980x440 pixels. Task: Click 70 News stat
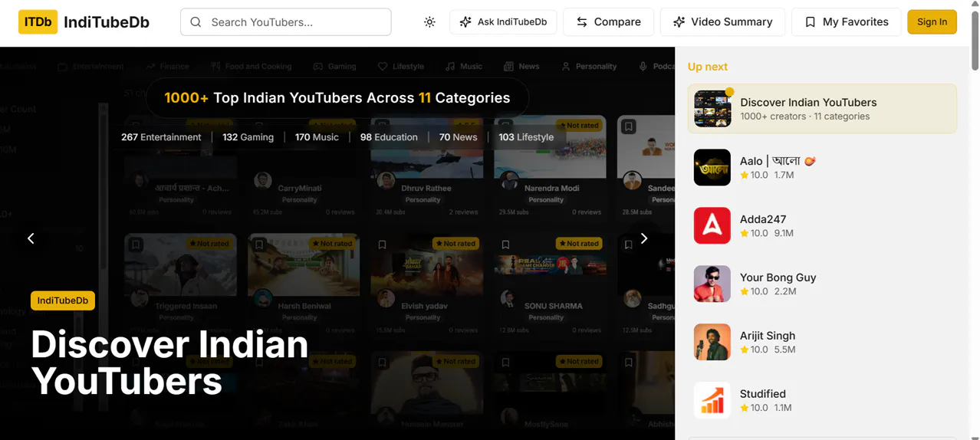[458, 137]
